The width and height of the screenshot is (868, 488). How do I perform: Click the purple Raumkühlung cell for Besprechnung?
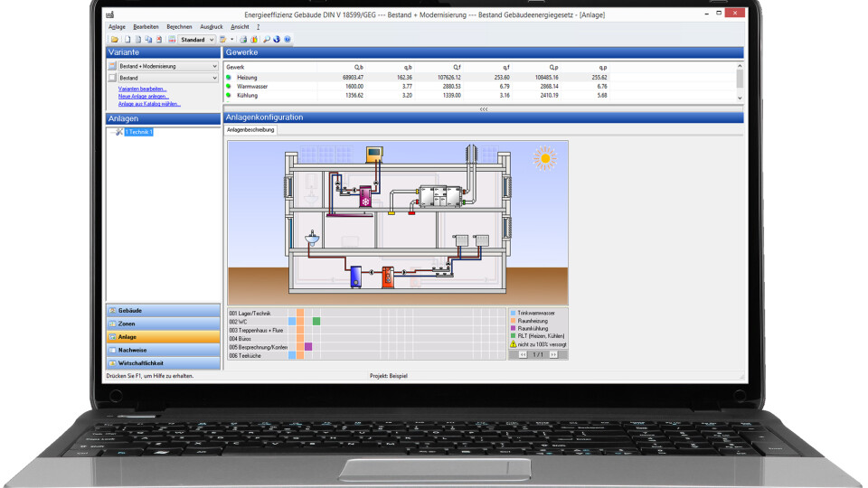(308, 346)
